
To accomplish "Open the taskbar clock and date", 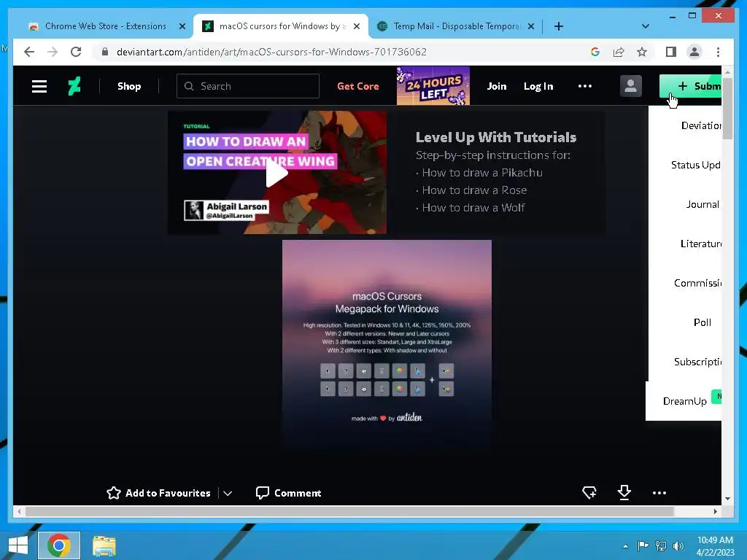I will pyautogui.click(x=715, y=546).
